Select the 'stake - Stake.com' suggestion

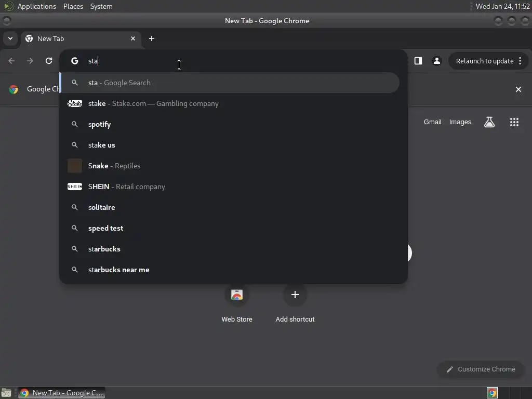tap(230, 103)
